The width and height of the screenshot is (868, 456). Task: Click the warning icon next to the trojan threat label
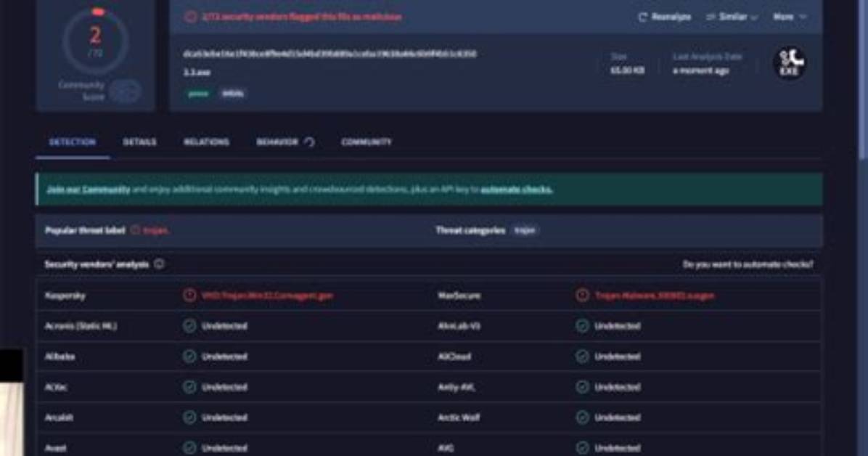[135, 230]
